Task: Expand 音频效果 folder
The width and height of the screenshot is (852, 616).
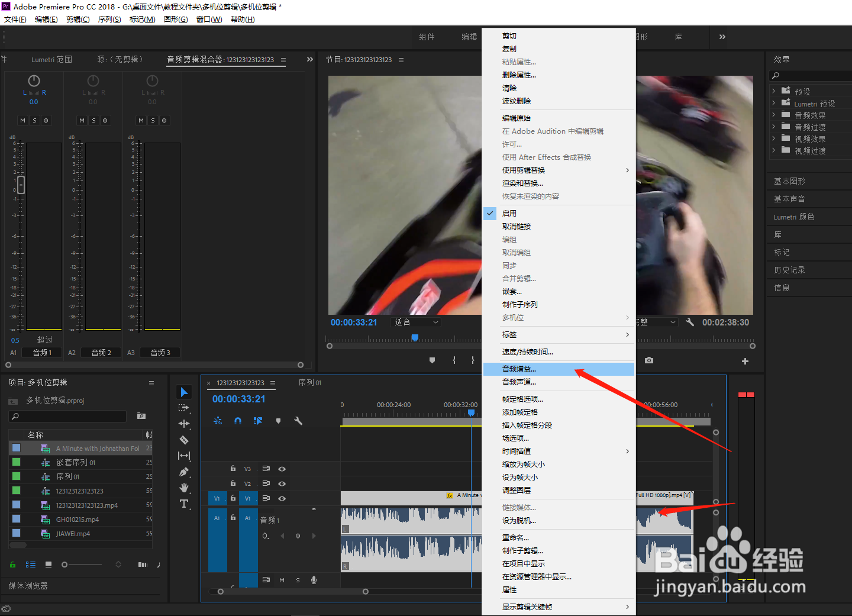Action: pos(773,115)
